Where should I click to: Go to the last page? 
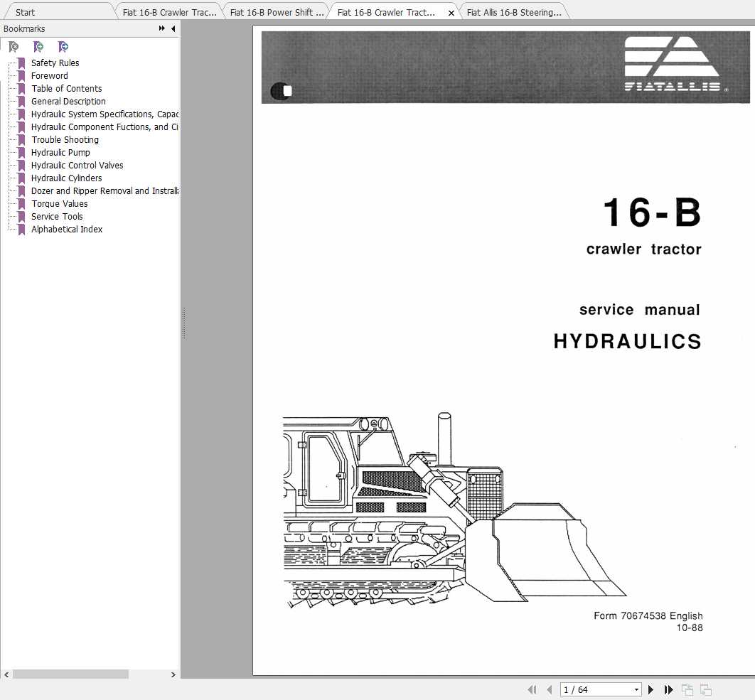click(669, 689)
